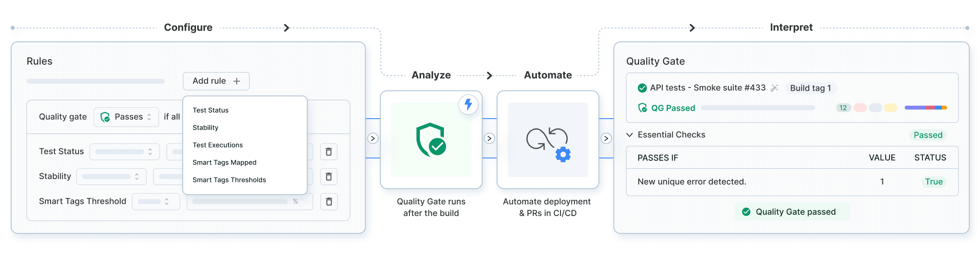The image size is (980, 267).
Task: Click the multicolor results bar
Action: click(926, 108)
